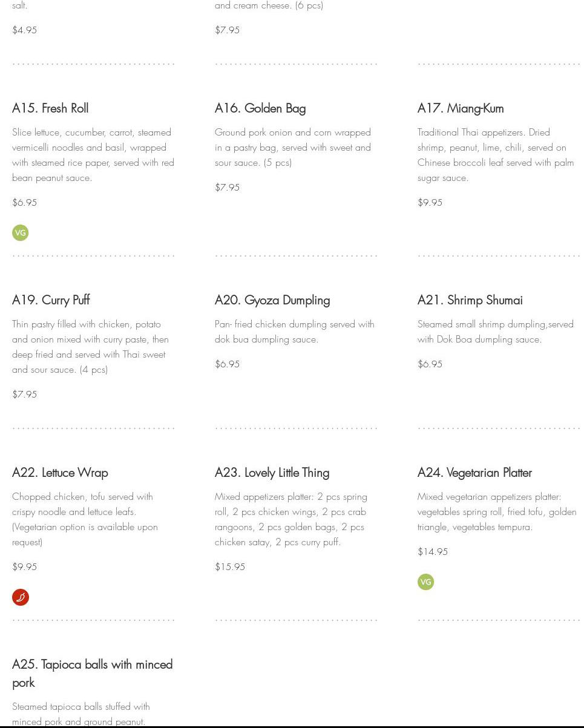Image resolution: width=584 pixels, height=728 pixels.
Task: Click the $15.95 price of Lovely Little Thing
Action: [x=230, y=567]
